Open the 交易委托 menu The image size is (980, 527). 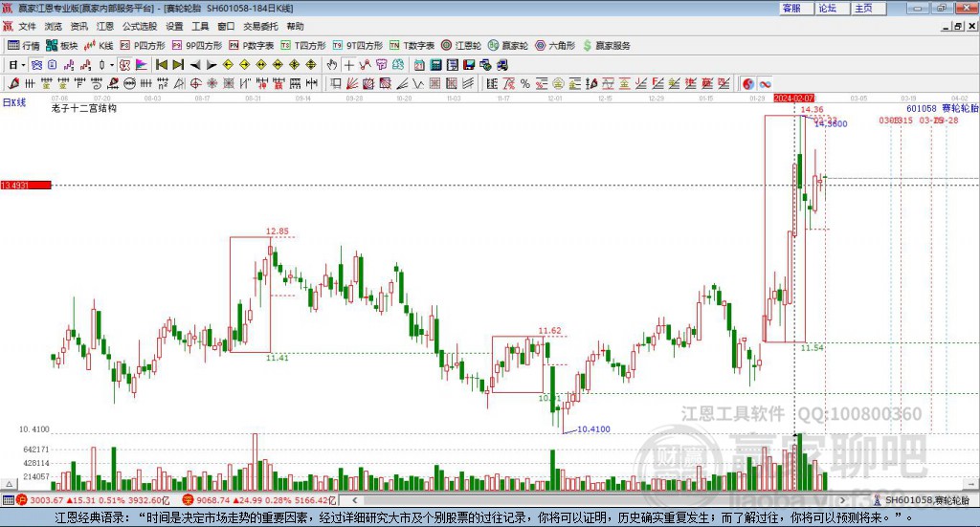(x=260, y=26)
